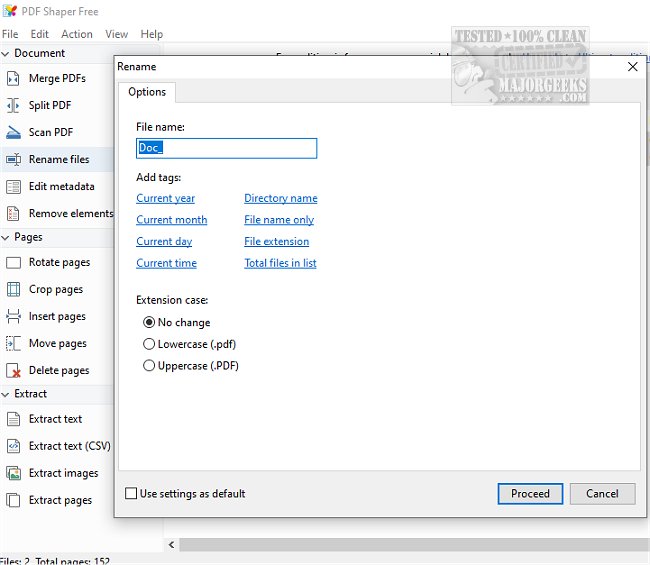
Task: Click the Scan PDF scanner icon
Action: point(13,132)
